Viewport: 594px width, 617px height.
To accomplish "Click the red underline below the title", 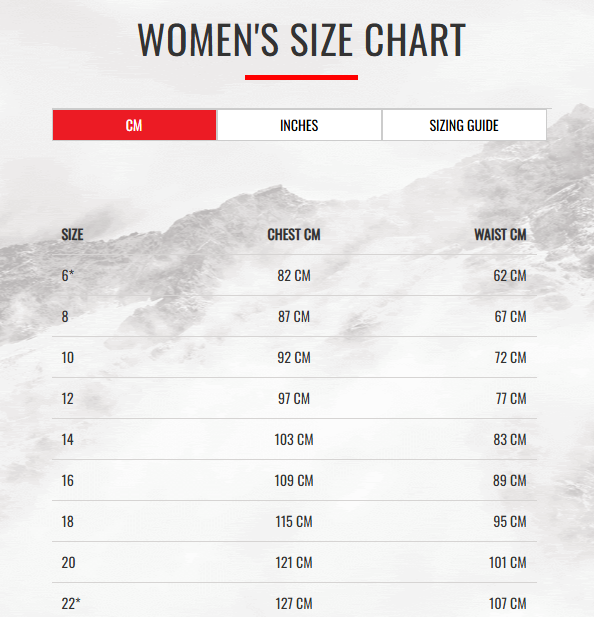I will (x=301, y=78).
